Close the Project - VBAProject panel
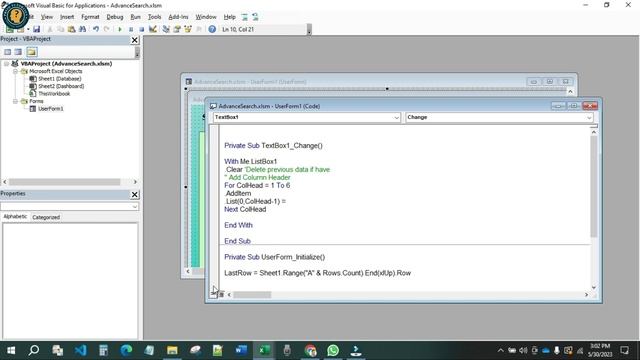The height and width of the screenshot is (360, 640). (x=135, y=40)
